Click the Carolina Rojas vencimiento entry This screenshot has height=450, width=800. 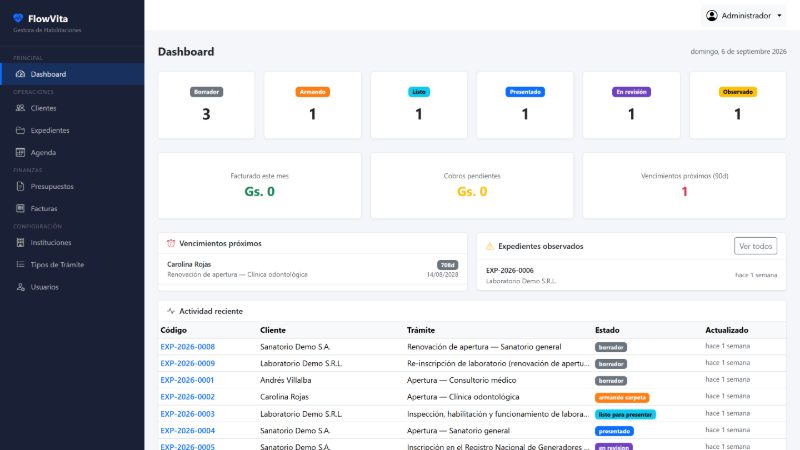(x=312, y=269)
